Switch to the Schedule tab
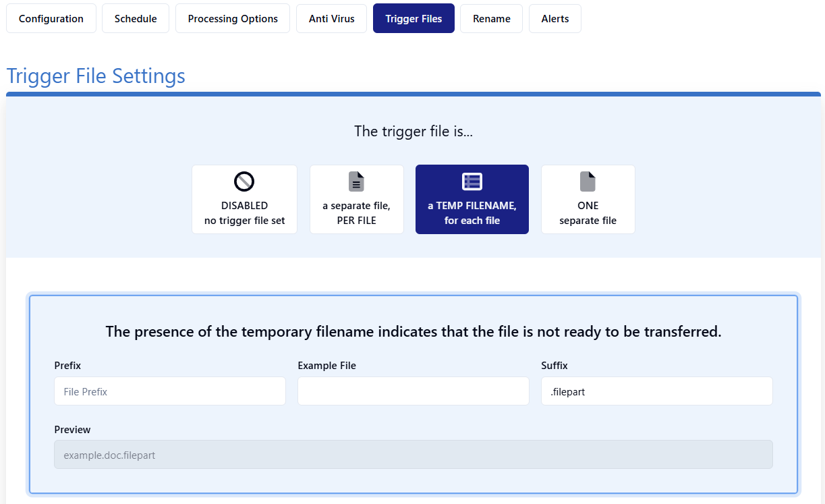This screenshot has width=825, height=504. click(136, 18)
